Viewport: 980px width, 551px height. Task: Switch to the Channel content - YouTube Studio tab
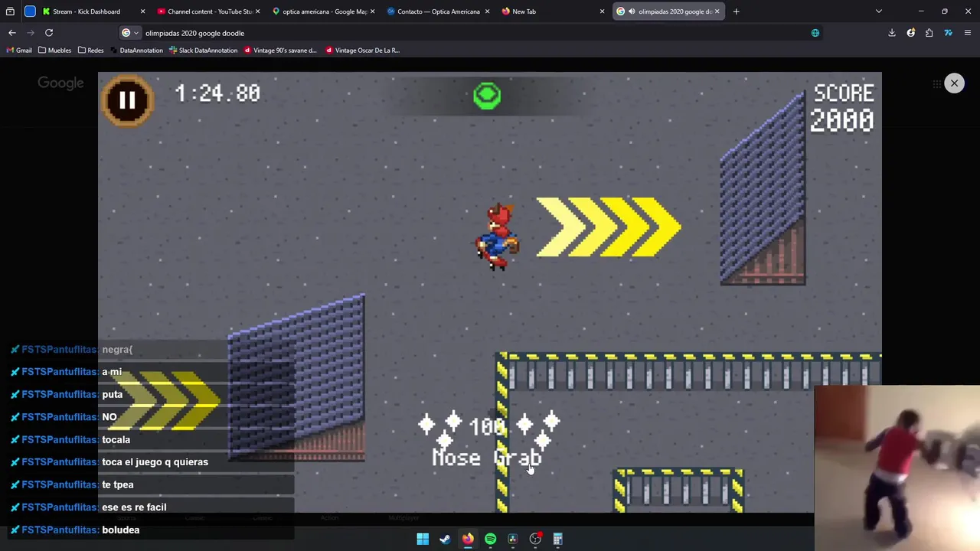tap(208, 11)
